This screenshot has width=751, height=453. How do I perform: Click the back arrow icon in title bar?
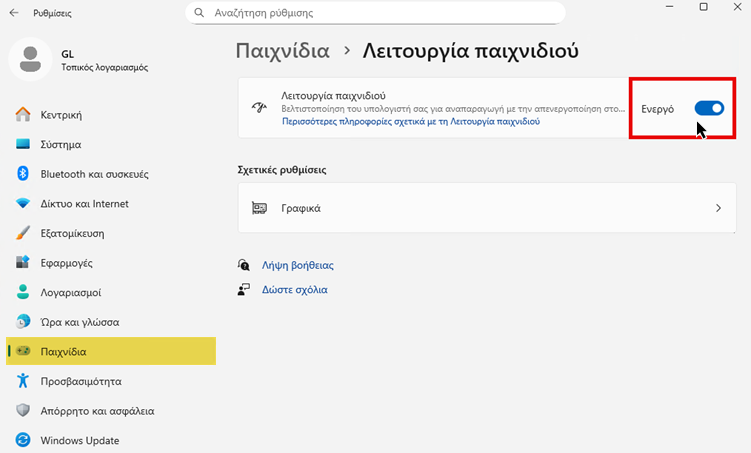click(x=13, y=13)
